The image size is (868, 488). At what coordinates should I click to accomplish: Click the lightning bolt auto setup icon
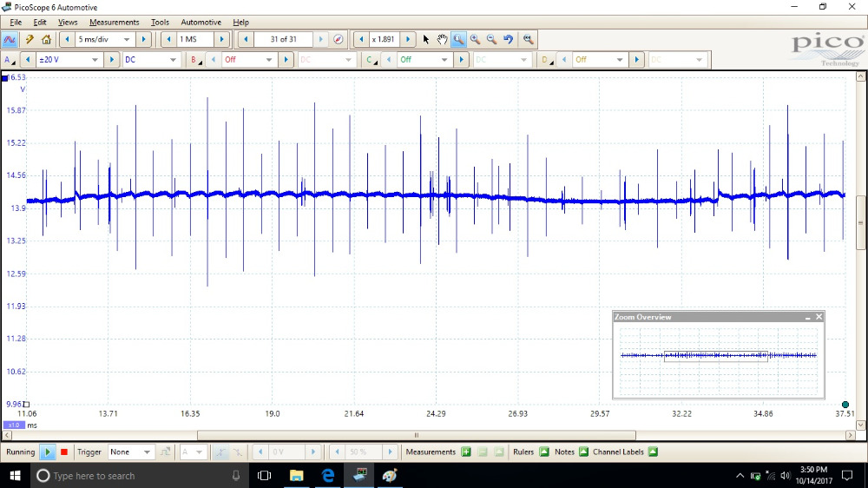[29, 39]
